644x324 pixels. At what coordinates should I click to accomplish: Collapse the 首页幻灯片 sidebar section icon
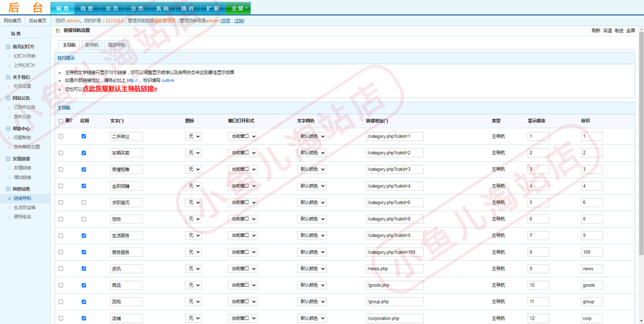coord(8,47)
